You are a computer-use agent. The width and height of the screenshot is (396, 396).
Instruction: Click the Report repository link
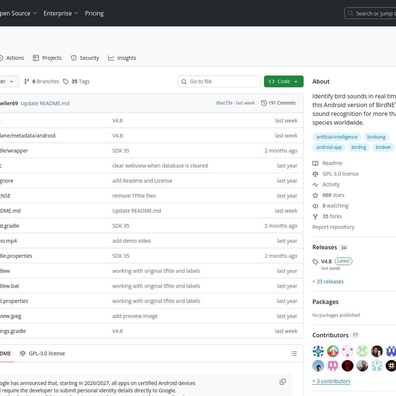click(333, 227)
